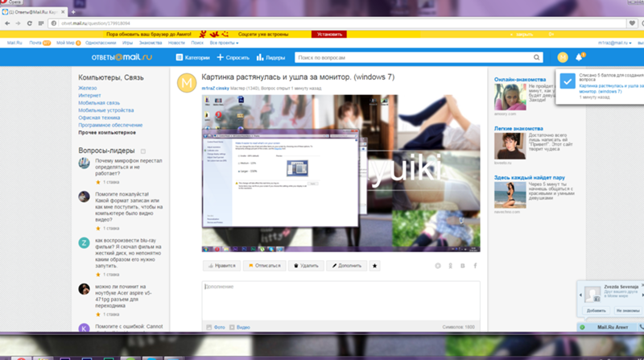Viewport: 644px width, 360px height.
Task: Go back with the browser back arrow
Action: coord(7,23)
